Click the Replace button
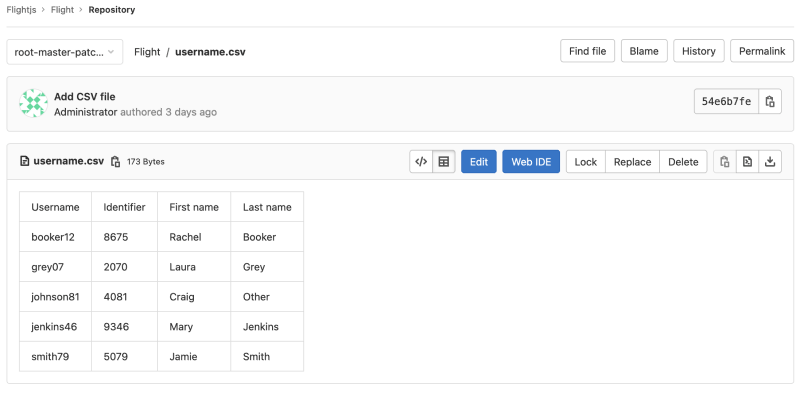 click(x=633, y=162)
